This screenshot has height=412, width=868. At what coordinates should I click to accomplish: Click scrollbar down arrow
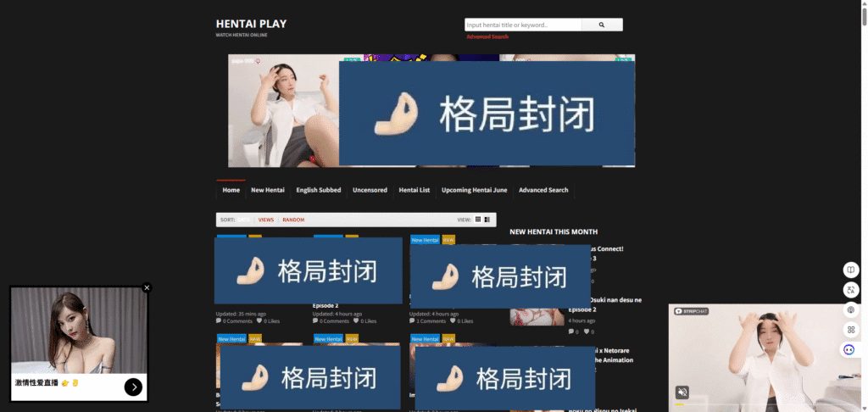click(864, 409)
